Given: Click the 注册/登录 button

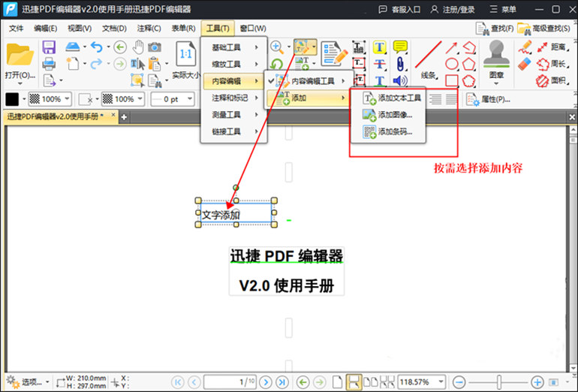Looking at the screenshot, I should click(x=453, y=10).
